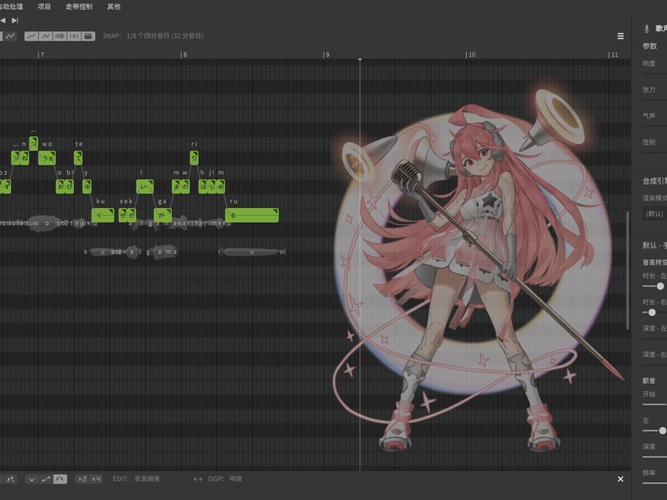Select the green note labeled te
The image size is (667, 500).
(78, 158)
